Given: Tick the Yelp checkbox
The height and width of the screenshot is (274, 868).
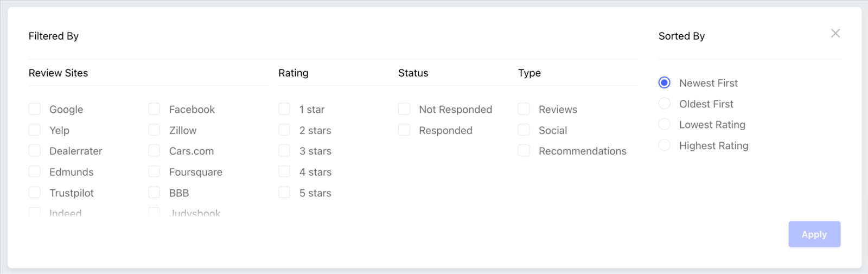Looking at the screenshot, I should (35, 130).
